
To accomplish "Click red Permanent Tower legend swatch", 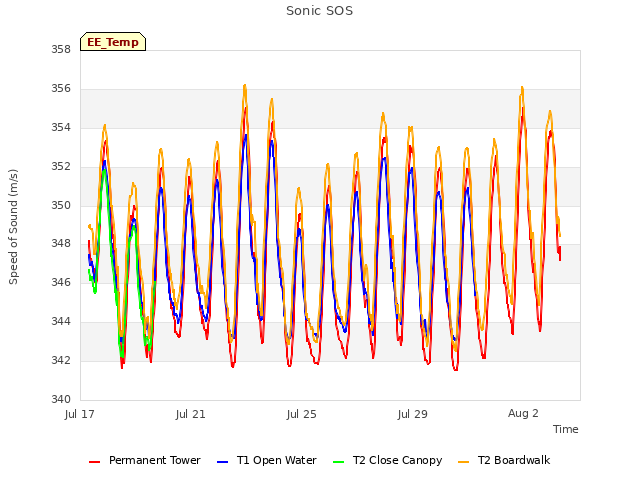I will pos(95,462).
